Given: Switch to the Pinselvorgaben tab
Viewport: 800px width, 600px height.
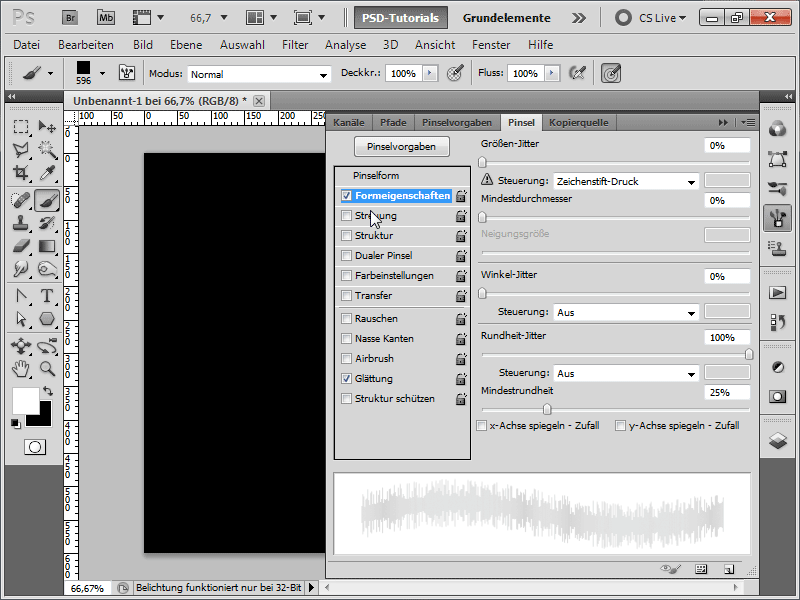Looking at the screenshot, I should [457, 122].
